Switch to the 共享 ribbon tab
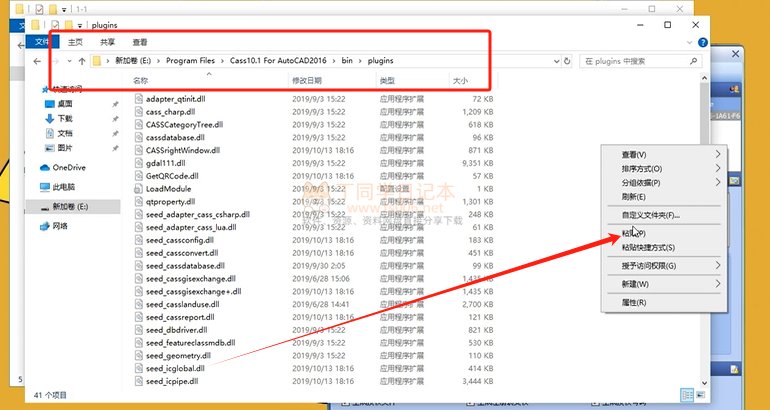 click(108, 42)
